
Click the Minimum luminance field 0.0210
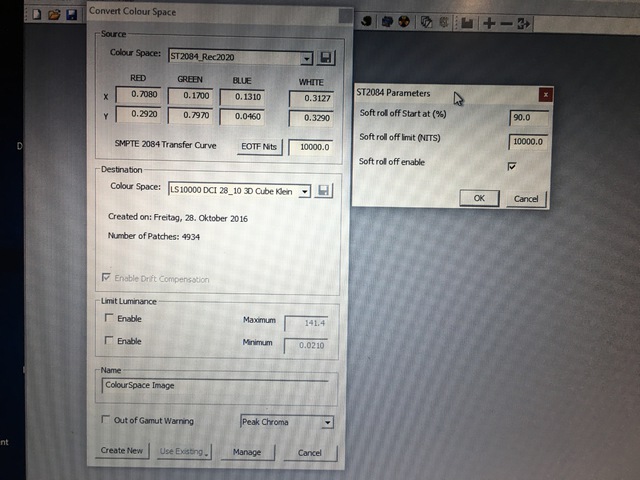click(306, 346)
